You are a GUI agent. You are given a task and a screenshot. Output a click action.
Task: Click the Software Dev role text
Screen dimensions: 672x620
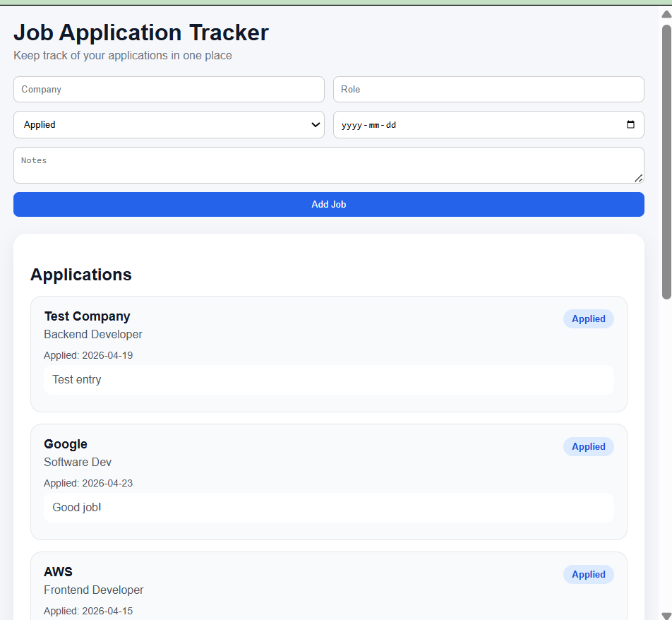click(78, 463)
